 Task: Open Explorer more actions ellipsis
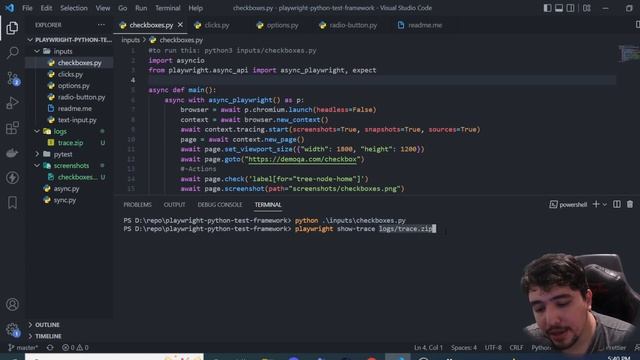(101, 25)
